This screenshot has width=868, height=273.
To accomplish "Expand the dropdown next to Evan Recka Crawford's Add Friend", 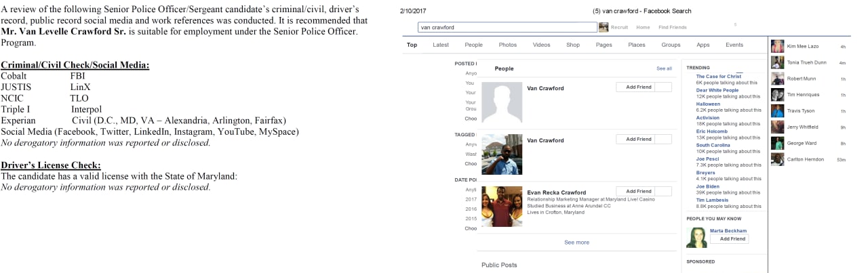I will [664, 191].
